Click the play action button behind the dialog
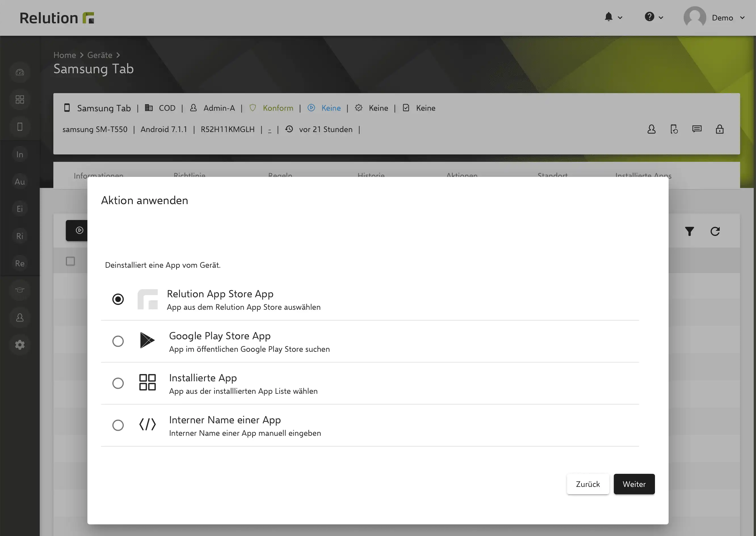Viewport: 756px width, 536px height. tap(77, 230)
